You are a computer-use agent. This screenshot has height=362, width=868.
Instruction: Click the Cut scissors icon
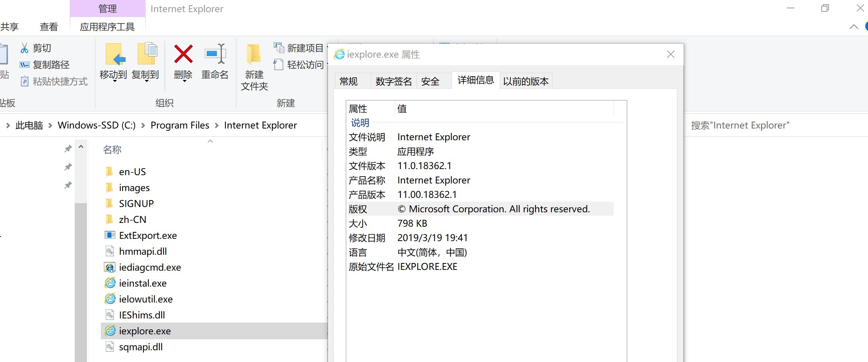[24, 48]
